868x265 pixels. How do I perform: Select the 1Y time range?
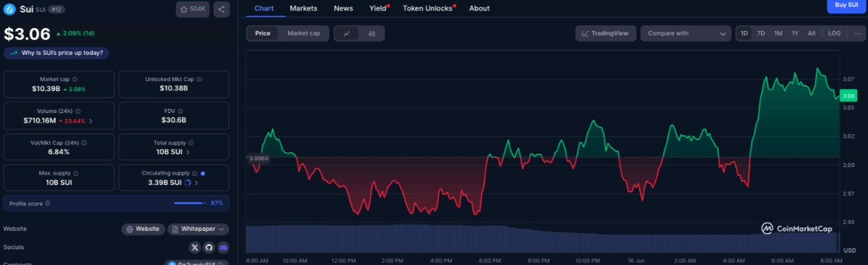click(795, 33)
